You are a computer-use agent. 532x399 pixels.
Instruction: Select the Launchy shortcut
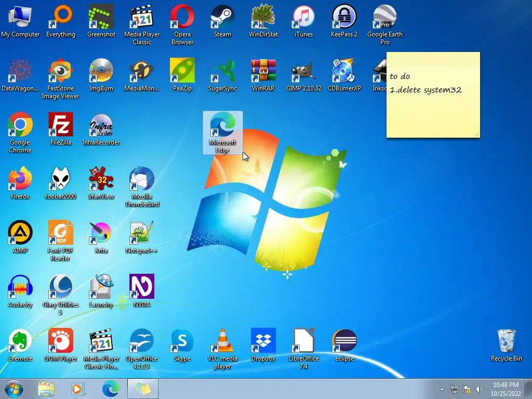point(101,291)
